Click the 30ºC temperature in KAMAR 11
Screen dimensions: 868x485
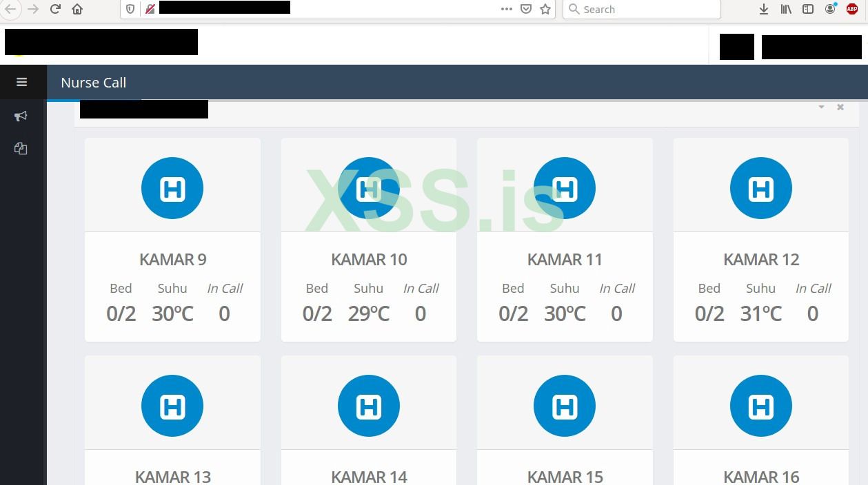(565, 314)
